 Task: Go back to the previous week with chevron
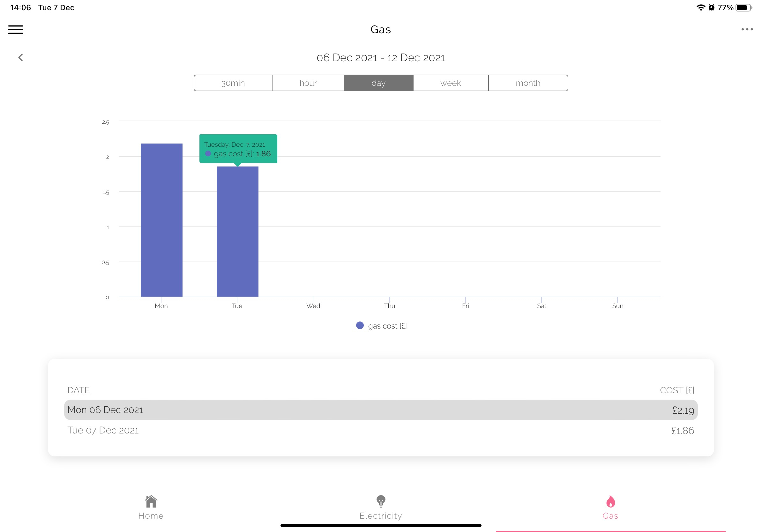click(20, 57)
